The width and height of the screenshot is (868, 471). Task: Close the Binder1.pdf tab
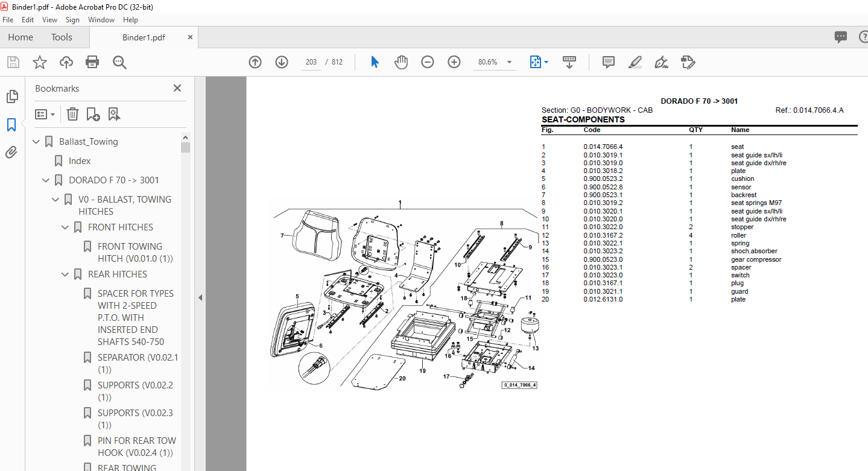pos(191,37)
